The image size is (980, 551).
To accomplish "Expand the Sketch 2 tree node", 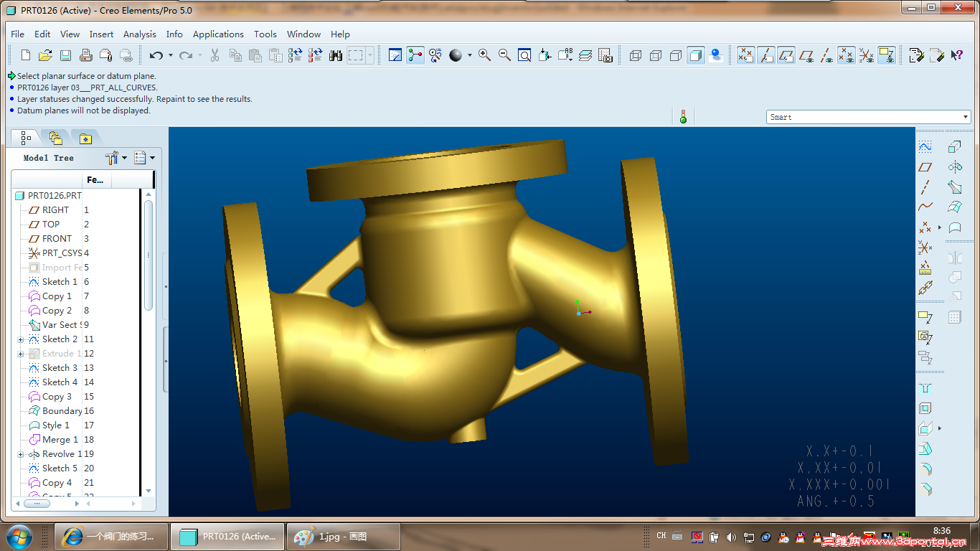I will click(21, 339).
